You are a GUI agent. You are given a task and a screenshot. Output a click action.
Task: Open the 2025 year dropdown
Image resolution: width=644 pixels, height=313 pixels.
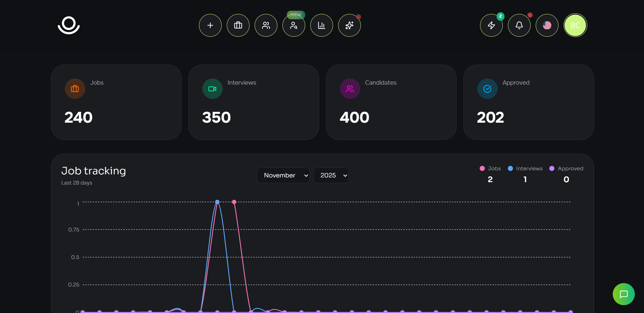pos(331,175)
